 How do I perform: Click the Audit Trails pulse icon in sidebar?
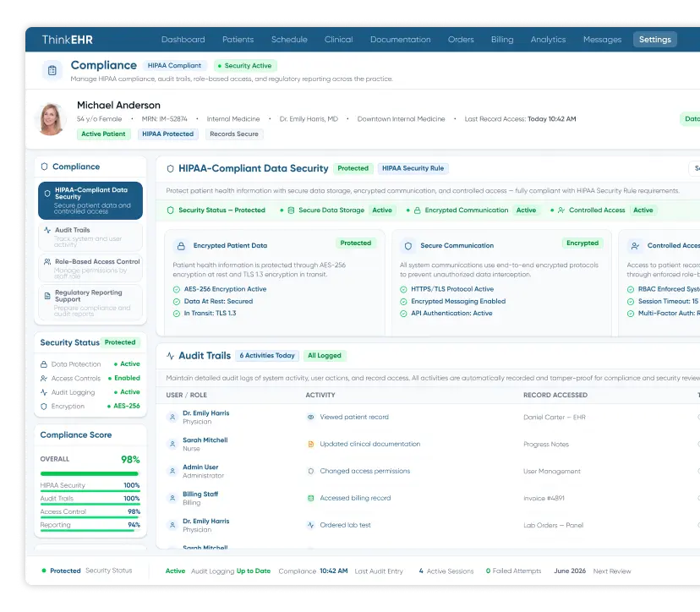(47, 230)
